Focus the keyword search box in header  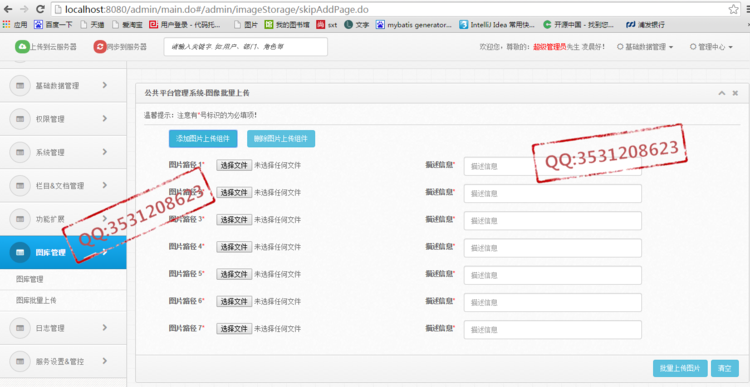(x=246, y=47)
